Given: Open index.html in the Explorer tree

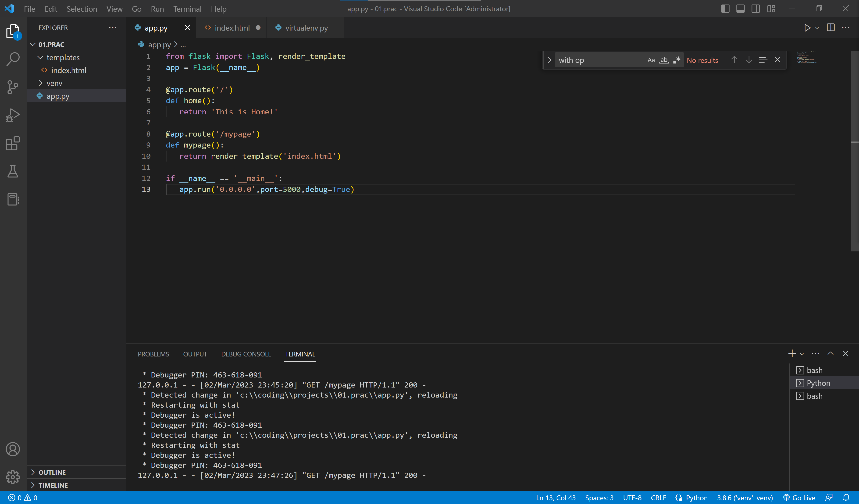Looking at the screenshot, I should coord(76,70).
